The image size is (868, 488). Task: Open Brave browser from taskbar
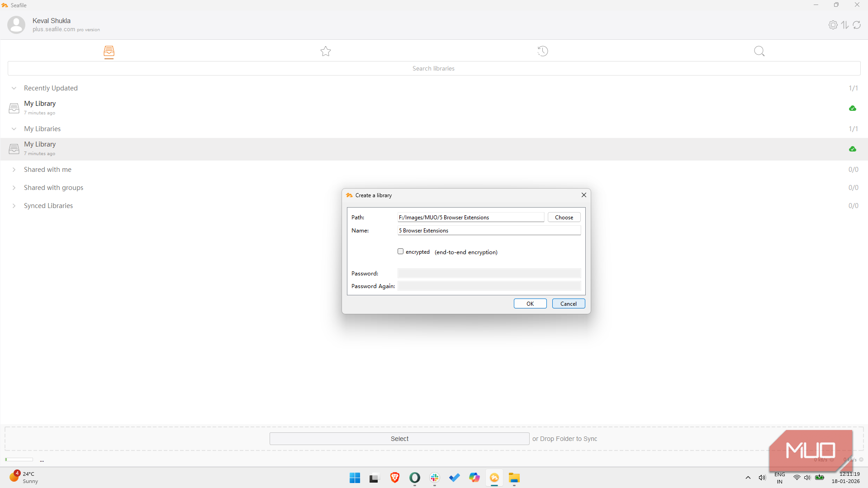coord(394,478)
